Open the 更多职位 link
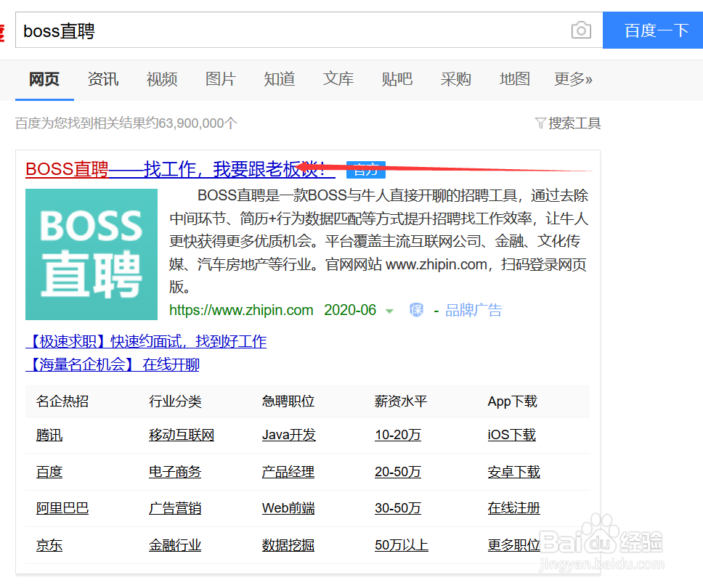The image size is (703, 588). (513, 545)
